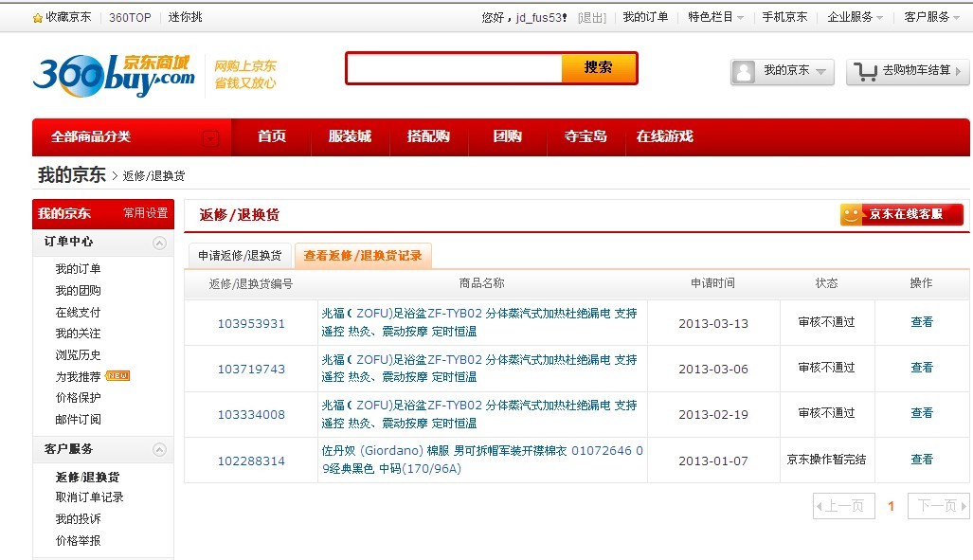The width and height of the screenshot is (973, 560).
Task: Collapse the 订单中心 sidebar section
Action: 158,242
